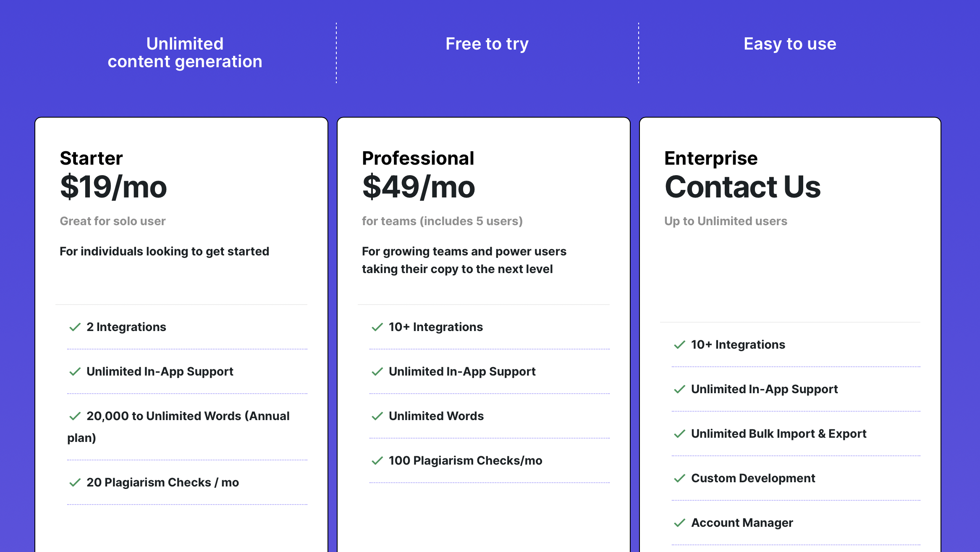Click the $49/mo Professional price
Viewport: 980px width, 552px height.
pos(419,187)
